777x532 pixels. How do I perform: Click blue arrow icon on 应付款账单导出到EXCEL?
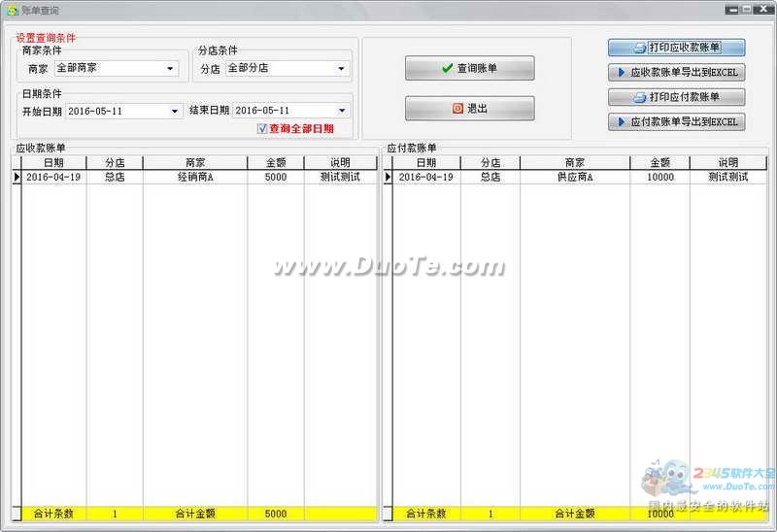[622, 122]
